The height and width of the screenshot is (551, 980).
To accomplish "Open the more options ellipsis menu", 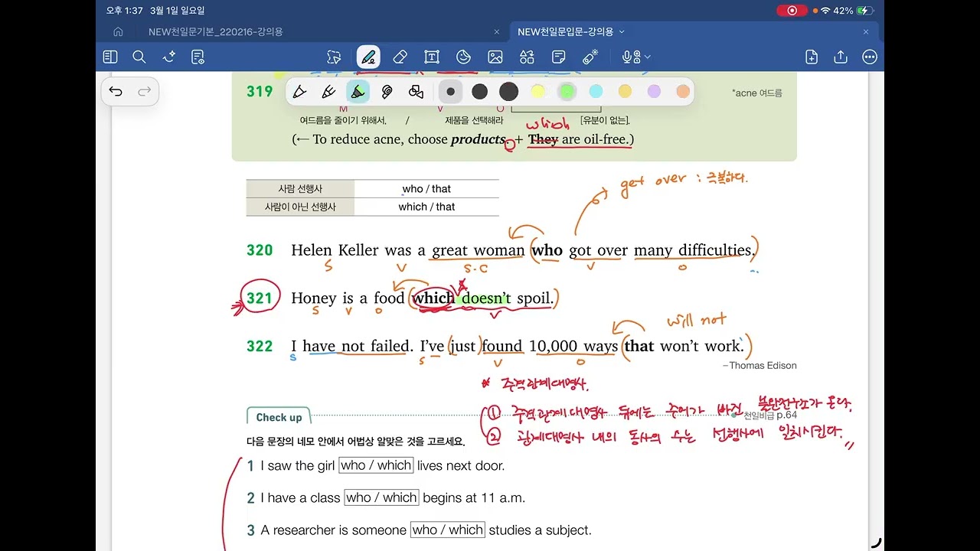I will (870, 57).
